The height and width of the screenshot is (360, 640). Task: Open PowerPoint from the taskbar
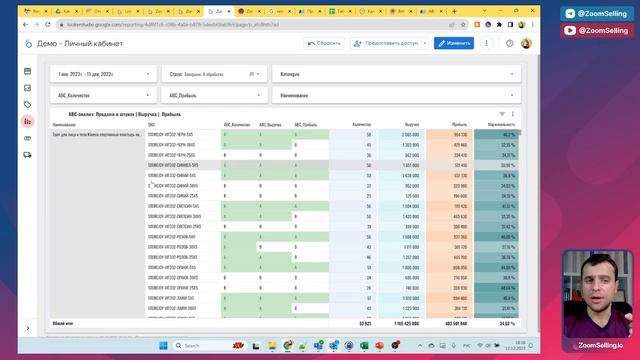point(380,346)
